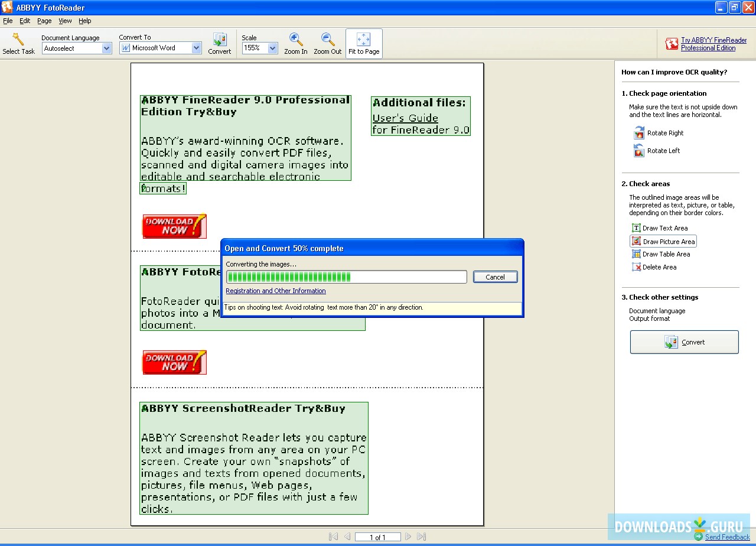The width and height of the screenshot is (756, 546).
Task: Open the Convert To format dropdown
Action: point(197,48)
